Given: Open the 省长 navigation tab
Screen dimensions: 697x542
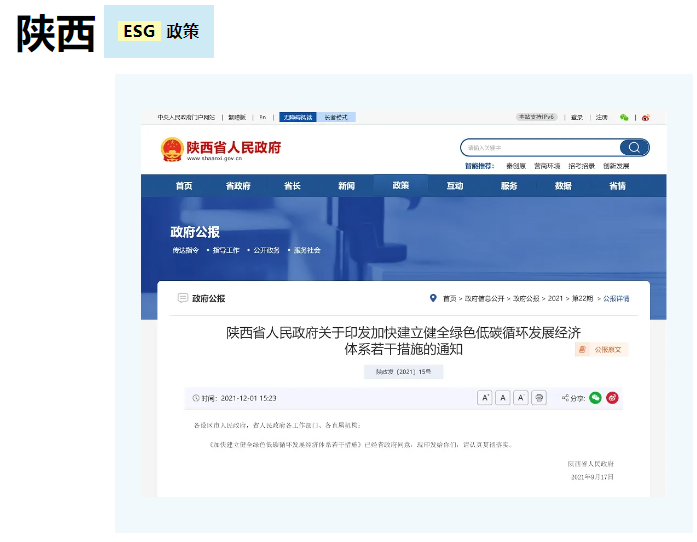Looking at the screenshot, I should (292, 186).
